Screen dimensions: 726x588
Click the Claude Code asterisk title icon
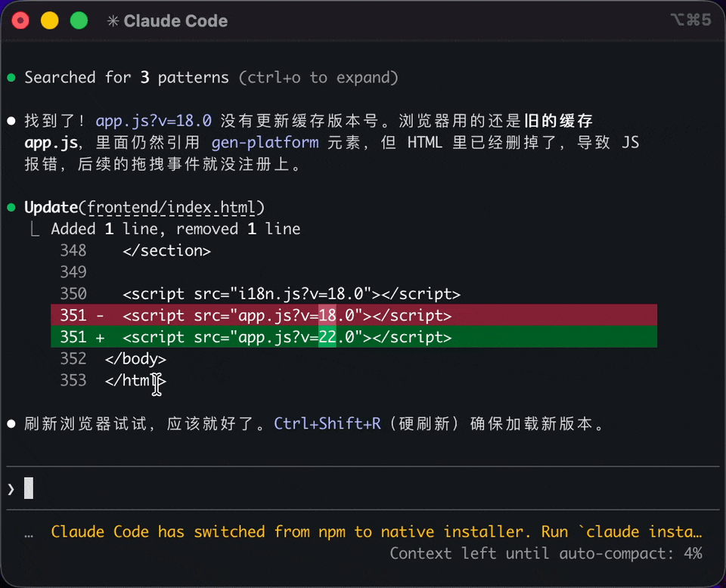[x=113, y=21]
